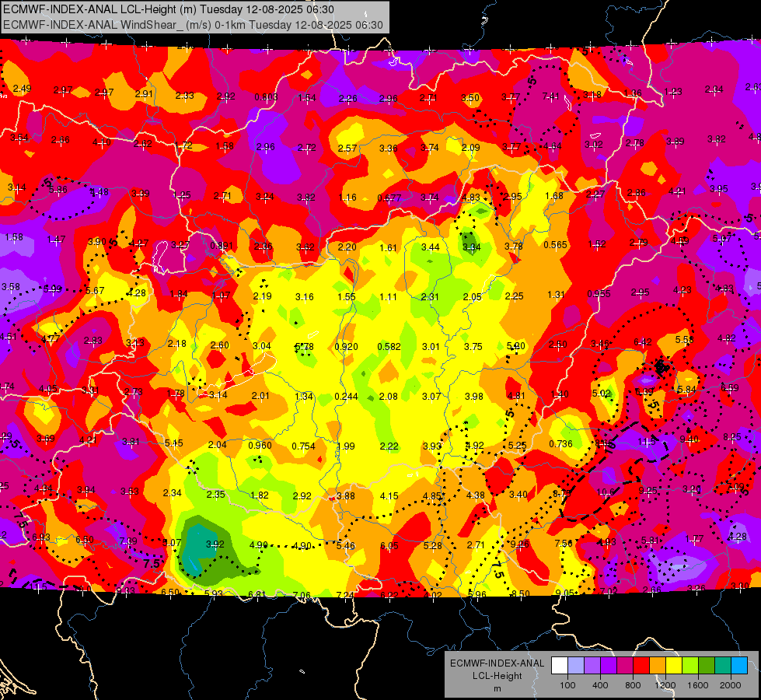Click the wind shear value 0.754
Screen dimensions: 761x700
tap(303, 446)
